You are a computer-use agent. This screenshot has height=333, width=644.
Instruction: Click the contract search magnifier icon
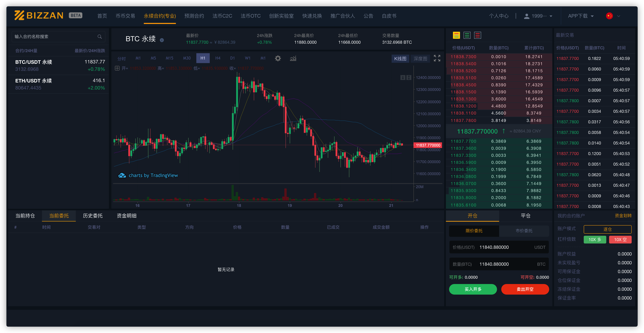tap(100, 36)
